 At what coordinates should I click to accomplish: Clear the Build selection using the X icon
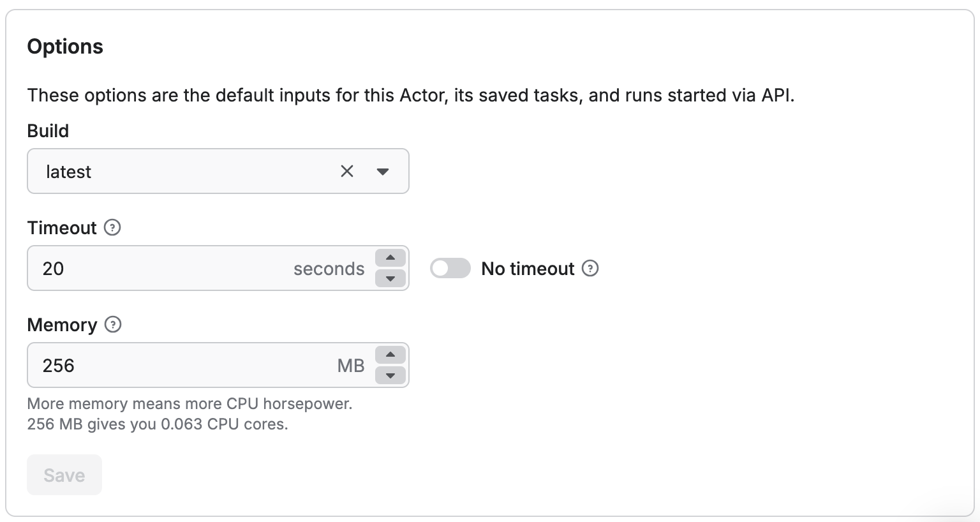[346, 171]
